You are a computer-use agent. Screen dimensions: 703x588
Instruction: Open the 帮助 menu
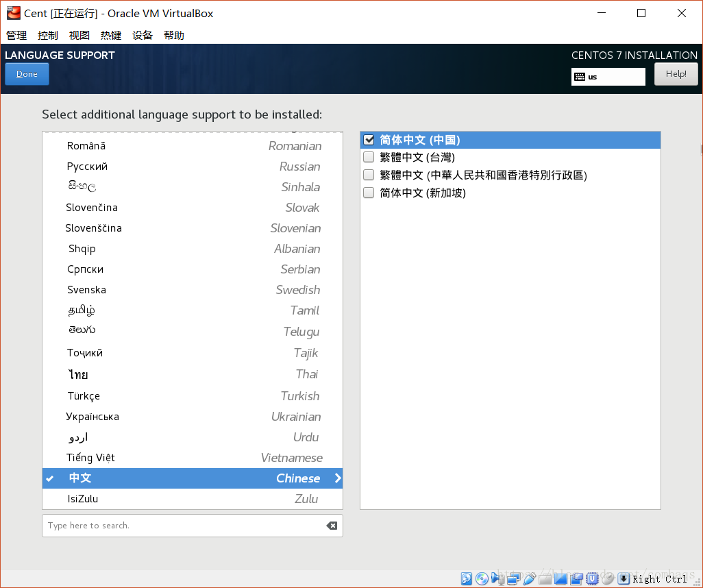174,36
